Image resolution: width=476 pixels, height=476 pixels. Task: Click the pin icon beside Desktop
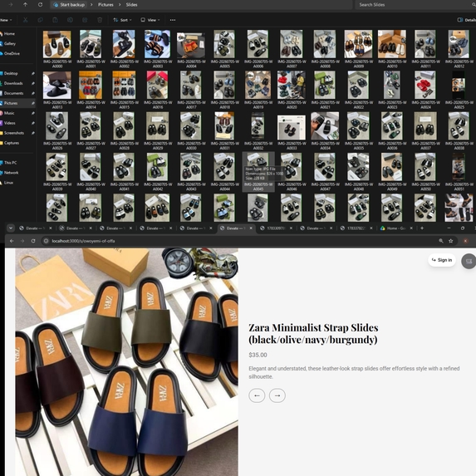pos(32,73)
